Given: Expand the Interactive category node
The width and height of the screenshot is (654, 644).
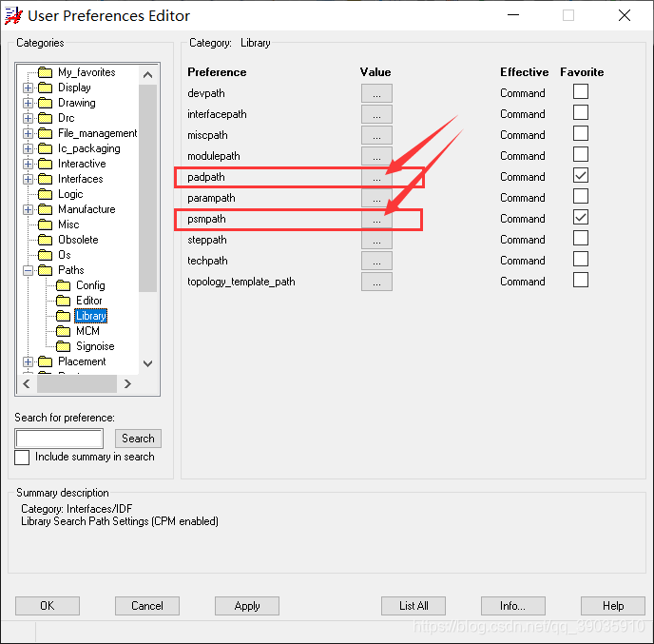Looking at the screenshot, I should pos(28,164).
